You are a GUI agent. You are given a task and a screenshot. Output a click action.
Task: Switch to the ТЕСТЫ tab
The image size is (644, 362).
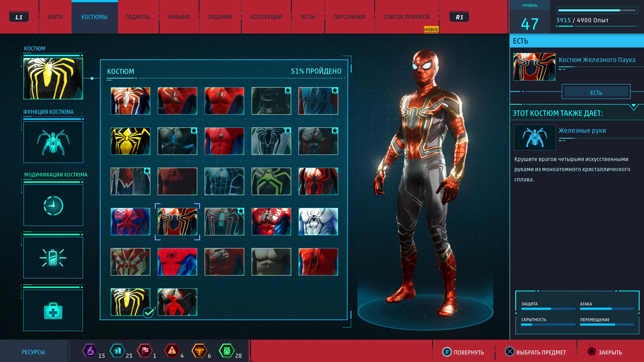pyautogui.click(x=308, y=17)
